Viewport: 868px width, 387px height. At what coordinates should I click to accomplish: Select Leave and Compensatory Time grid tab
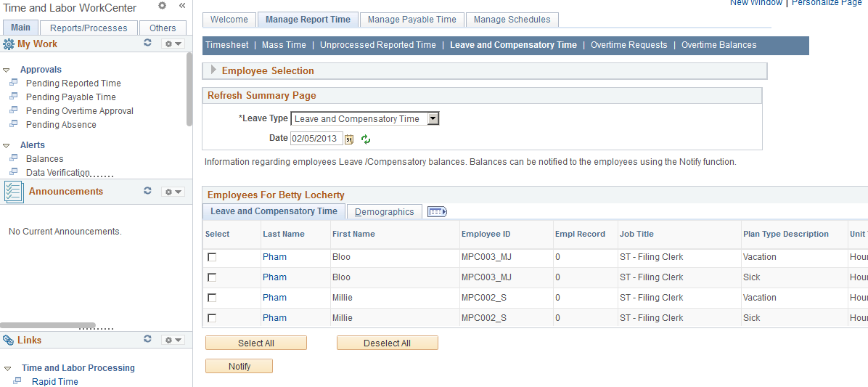(274, 211)
